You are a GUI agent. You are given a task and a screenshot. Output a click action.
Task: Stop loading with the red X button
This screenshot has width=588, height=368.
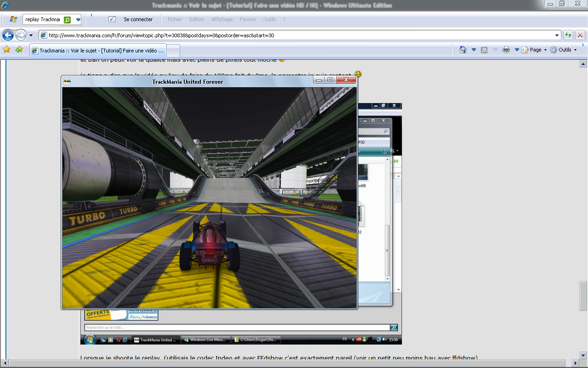(580, 35)
